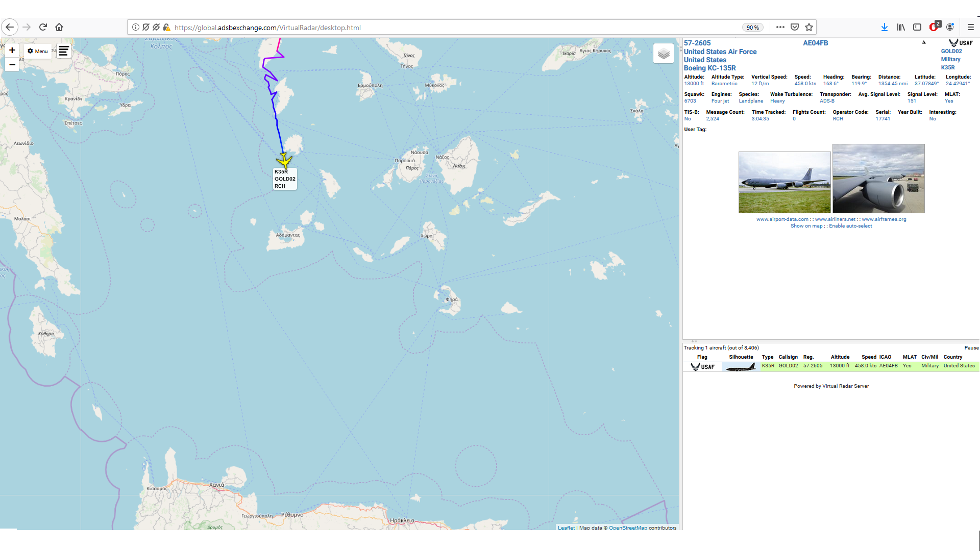The width and height of the screenshot is (980, 551).
Task: Reset 90% zoom level indicator
Action: click(752, 28)
